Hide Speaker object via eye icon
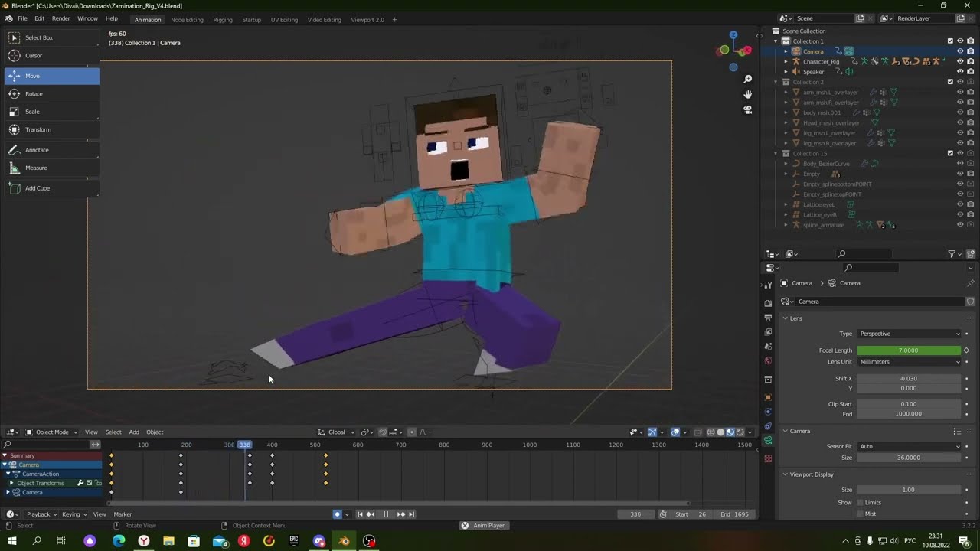 tap(960, 72)
